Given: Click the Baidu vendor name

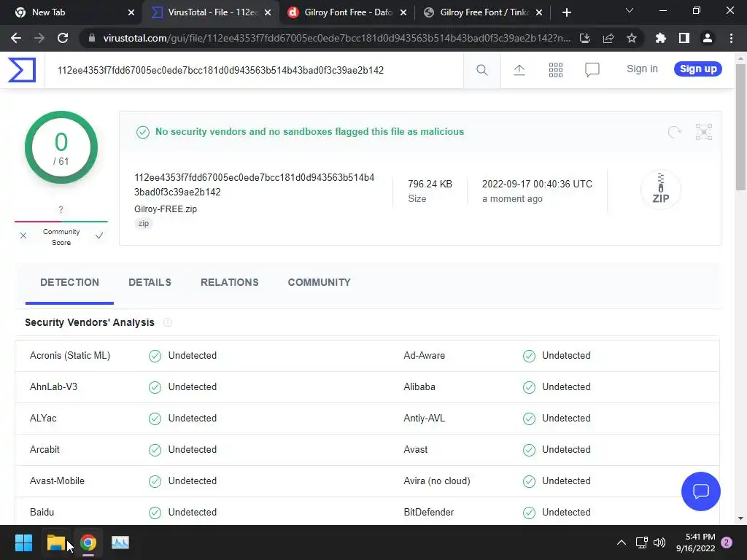Looking at the screenshot, I should (x=42, y=513).
